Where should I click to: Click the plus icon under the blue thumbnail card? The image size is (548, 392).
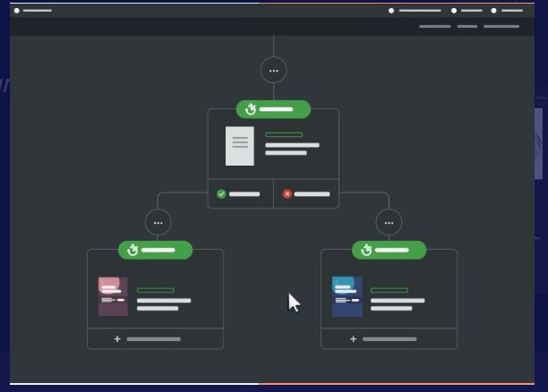[x=354, y=339]
